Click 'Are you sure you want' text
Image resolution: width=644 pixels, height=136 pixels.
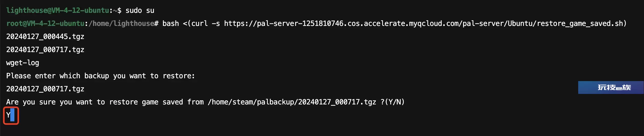pyautogui.click(x=49, y=102)
